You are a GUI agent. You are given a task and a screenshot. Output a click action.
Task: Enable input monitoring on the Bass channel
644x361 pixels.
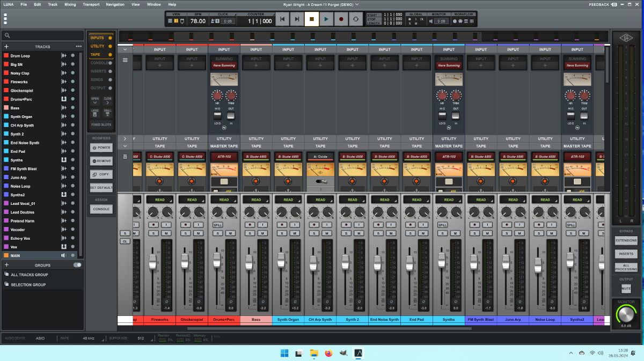coord(262,224)
